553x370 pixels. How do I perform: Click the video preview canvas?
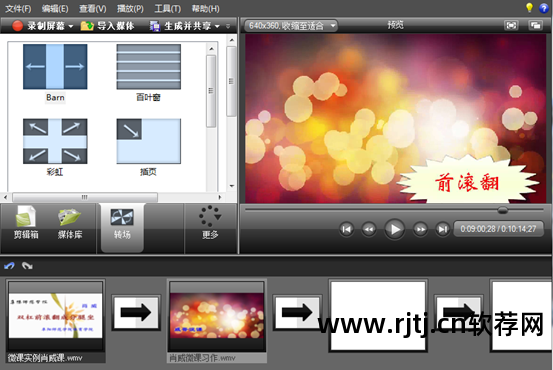(395, 119)
